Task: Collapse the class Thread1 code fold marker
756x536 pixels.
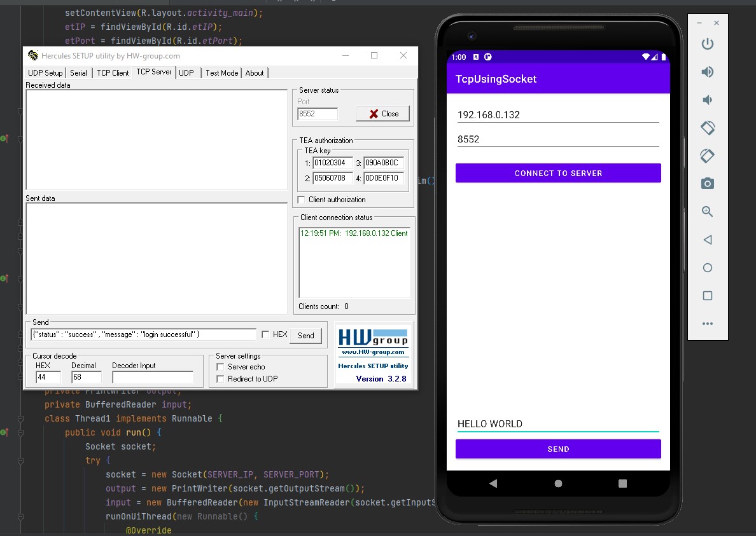Action: click(x=21, y=418)
